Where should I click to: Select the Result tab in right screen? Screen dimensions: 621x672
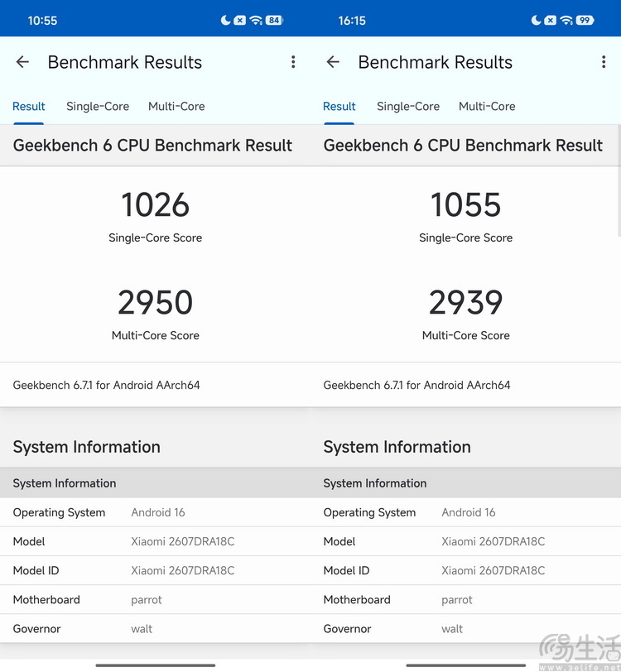pyautogui.click(x=339, y=106)
